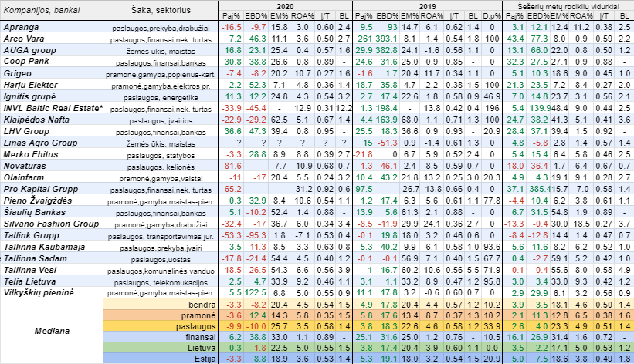Select the Pro Kapital Grupp name
The width and height of the screenshot is (634, 364).
coord(41,190)
